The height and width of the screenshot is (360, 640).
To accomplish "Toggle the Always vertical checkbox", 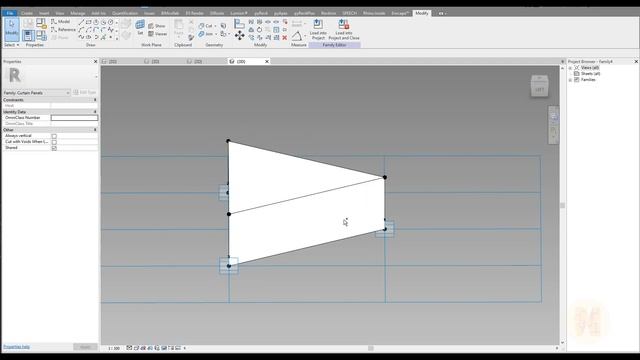I will pyautogui.click(x=54, y=136).
